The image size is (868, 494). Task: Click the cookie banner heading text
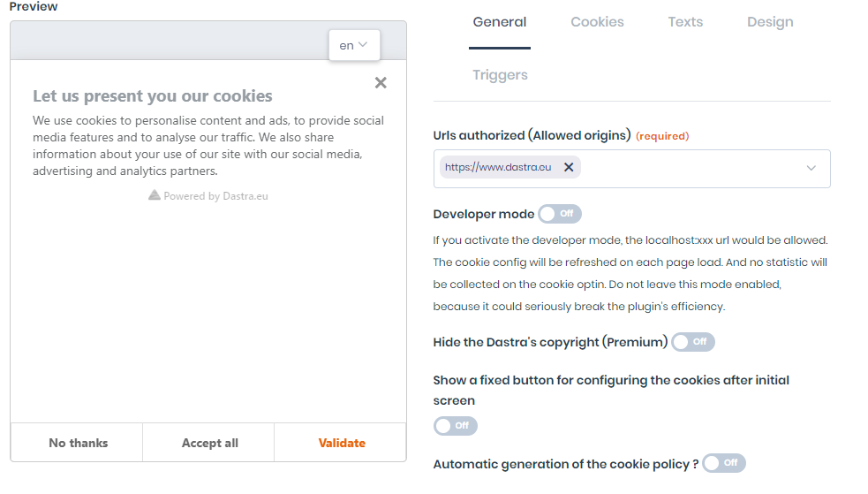point(152,95)
